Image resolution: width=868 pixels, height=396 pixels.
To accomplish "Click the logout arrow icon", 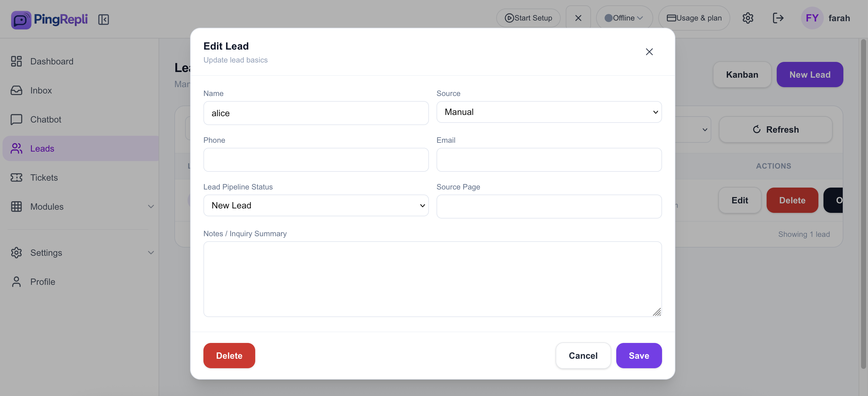I will [x=778, y=18].
